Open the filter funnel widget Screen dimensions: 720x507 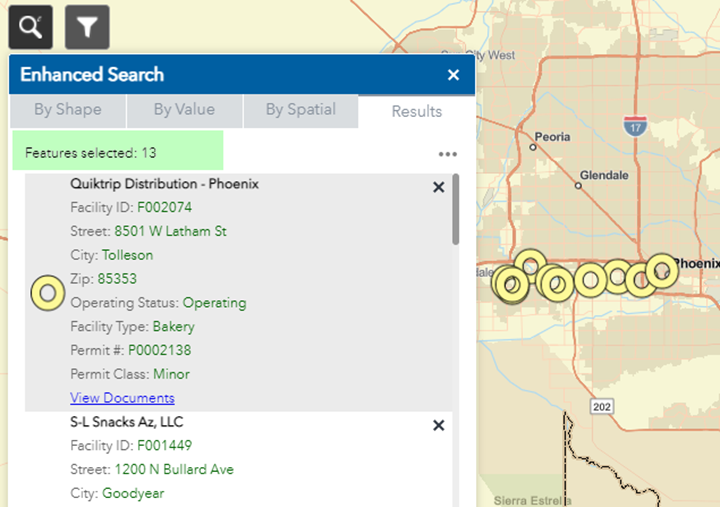point(87,27)
